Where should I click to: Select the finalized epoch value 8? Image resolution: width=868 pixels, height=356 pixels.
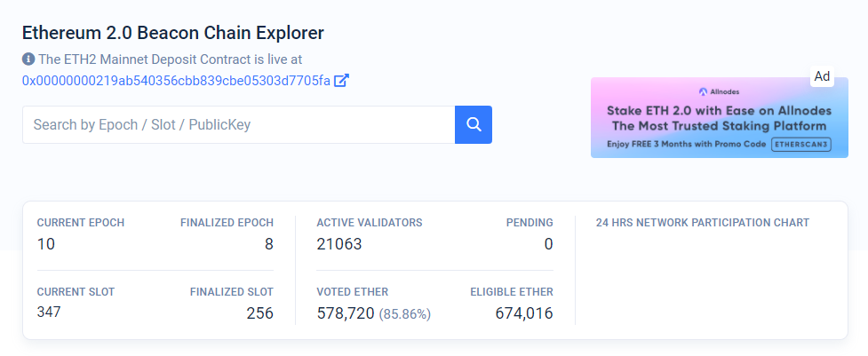point(268,243)
